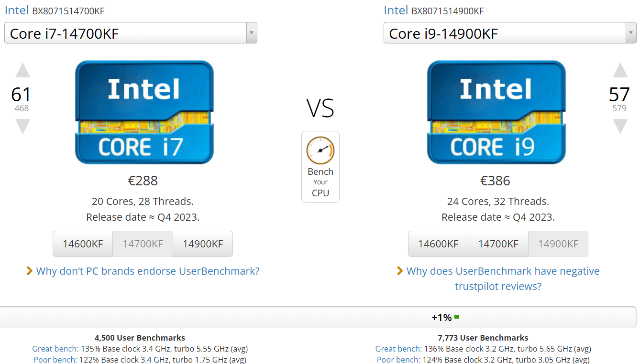Viewport: 640px width, 364px height.
Task: Open the right Intel brand link
Action: [x=396, y=11]
